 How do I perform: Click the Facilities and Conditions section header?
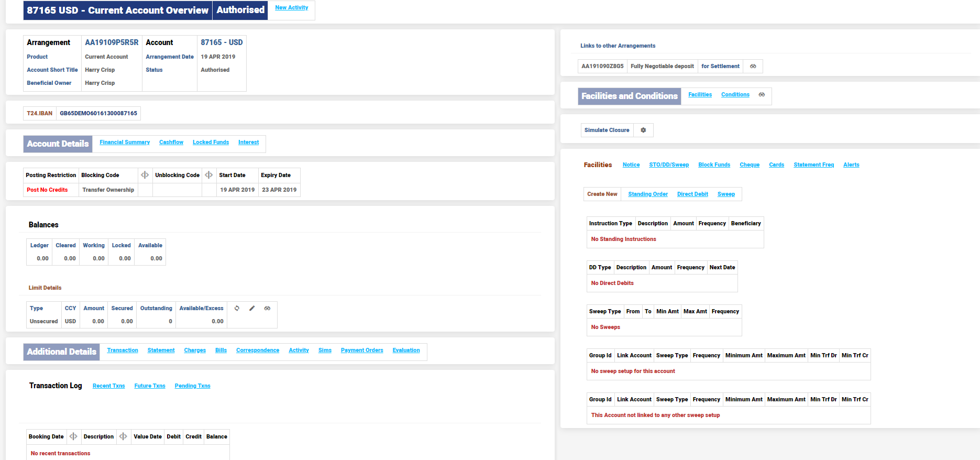point(629,96)
